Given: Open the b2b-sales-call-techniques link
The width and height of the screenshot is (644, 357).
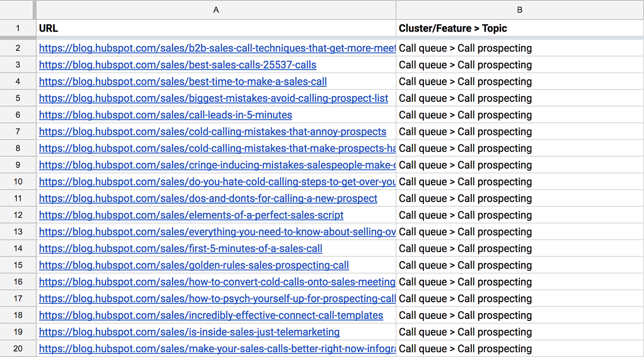Looking at the screenshot, I should point(217,48).
